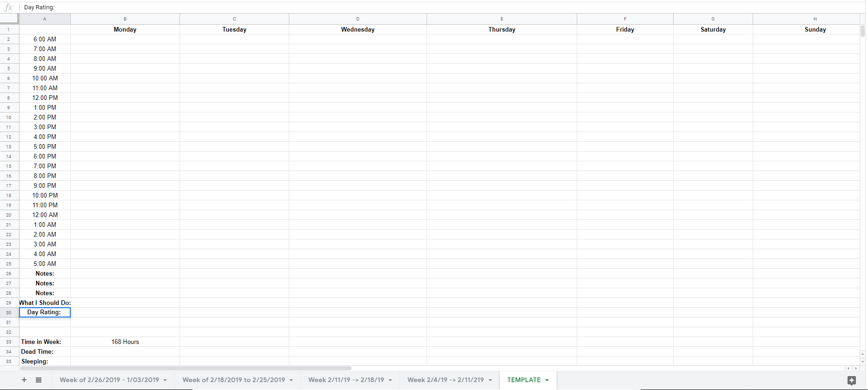Open dropdown for 'Week 2/11/19 -> 2/18/19' tab
868x390 pixels.
coord(390,380)
